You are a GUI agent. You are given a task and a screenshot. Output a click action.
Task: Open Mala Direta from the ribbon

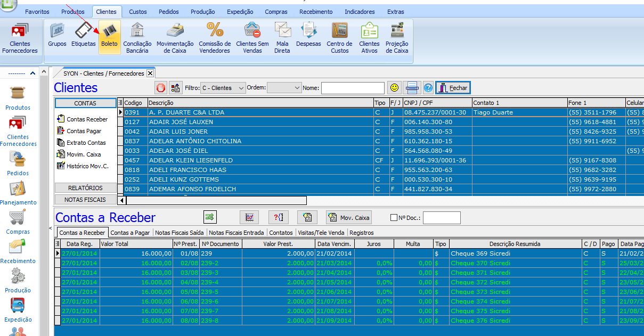coord(282,37)
